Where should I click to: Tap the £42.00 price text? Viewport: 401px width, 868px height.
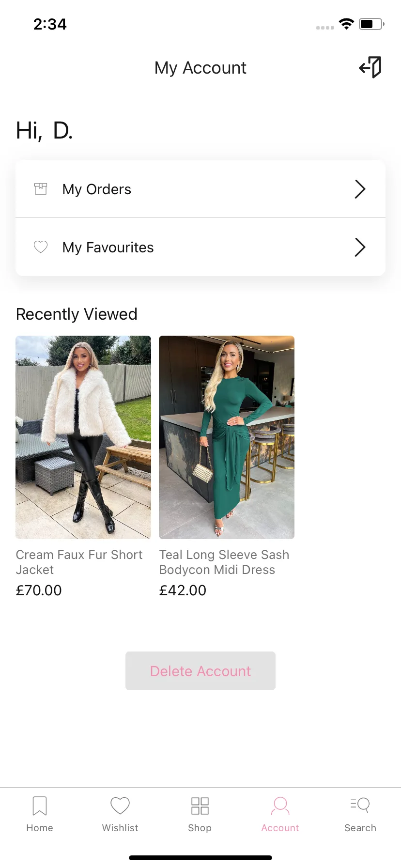pos(183,590)
